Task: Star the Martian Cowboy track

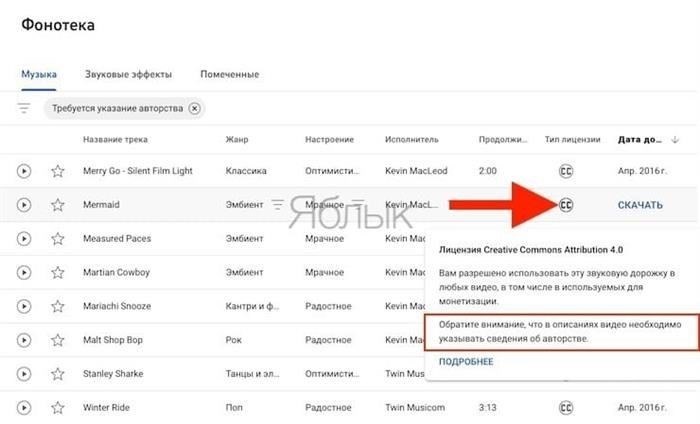Action: pyautogui.click(x=58, y=272)
